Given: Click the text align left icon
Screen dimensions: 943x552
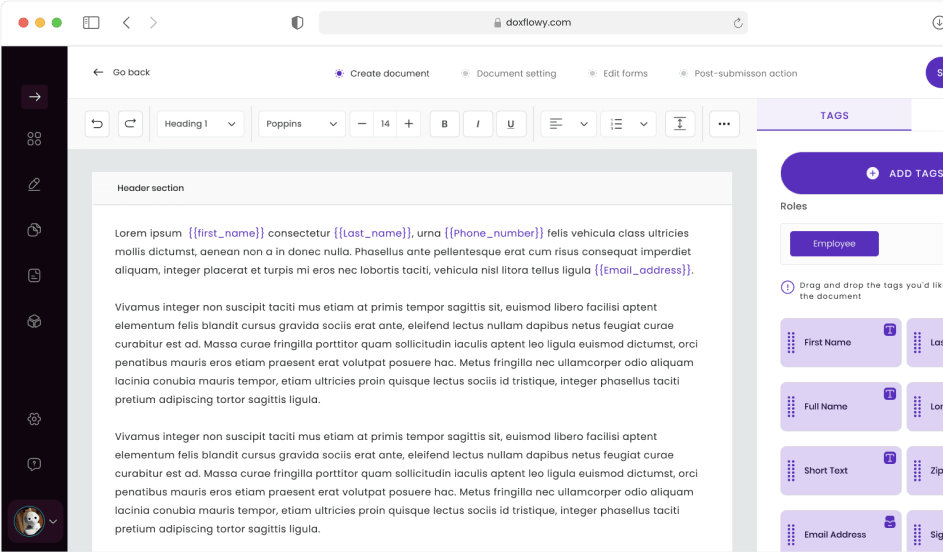Looking at the screenshot, I should coord(556,124).
